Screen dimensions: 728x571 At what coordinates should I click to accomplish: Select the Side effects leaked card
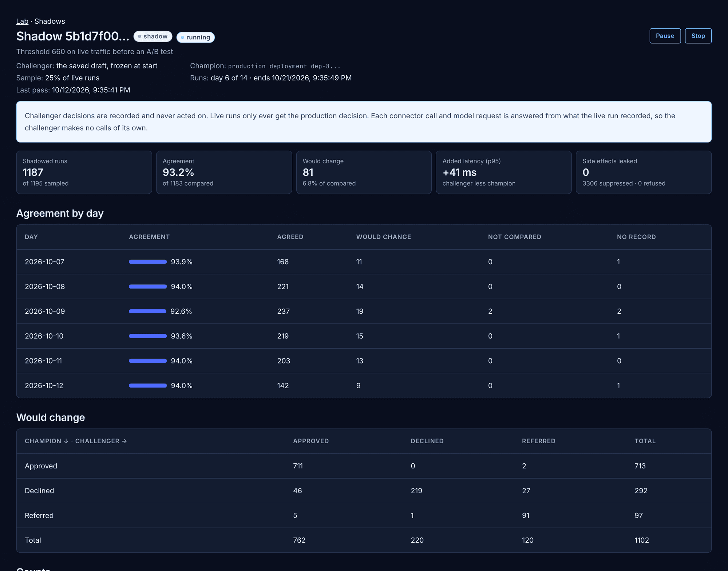coord(644,172)
